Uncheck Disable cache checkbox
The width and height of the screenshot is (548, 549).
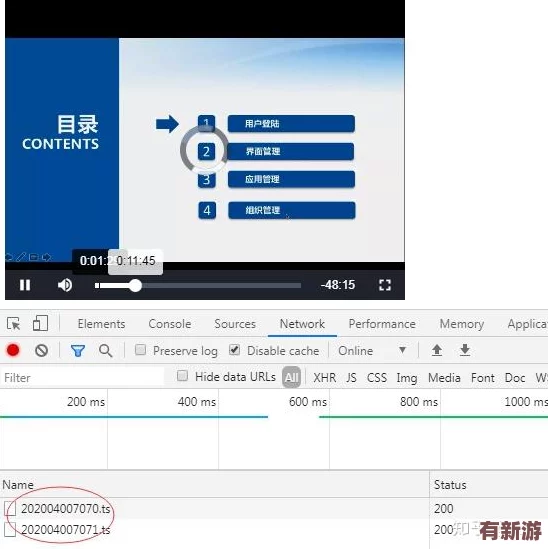234,349
